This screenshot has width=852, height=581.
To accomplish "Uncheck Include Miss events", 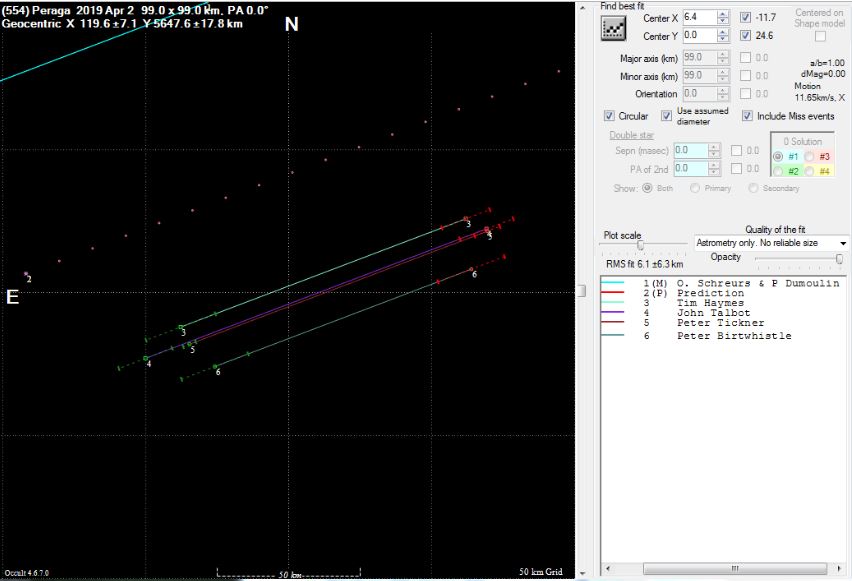I will [x=747, y=116].
